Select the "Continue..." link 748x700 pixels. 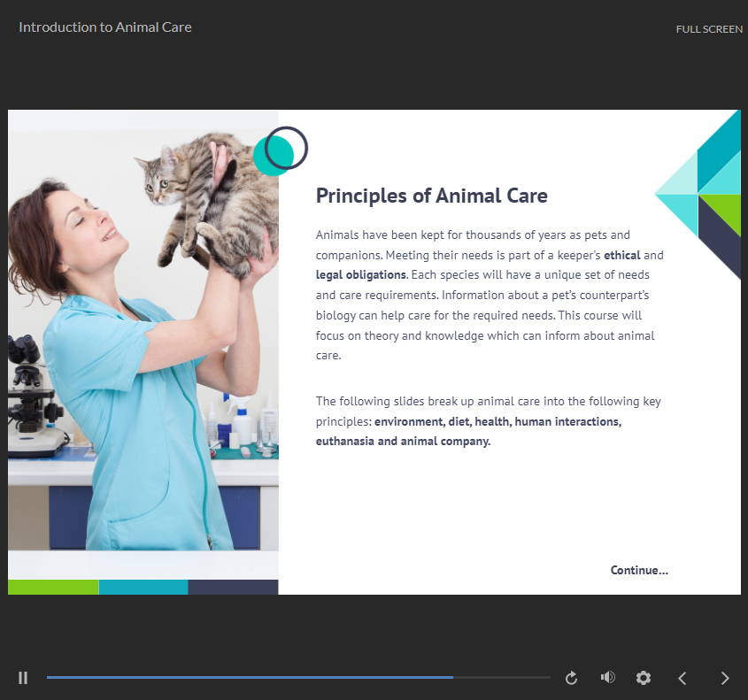pyautogui.click(x=639, y=570)
